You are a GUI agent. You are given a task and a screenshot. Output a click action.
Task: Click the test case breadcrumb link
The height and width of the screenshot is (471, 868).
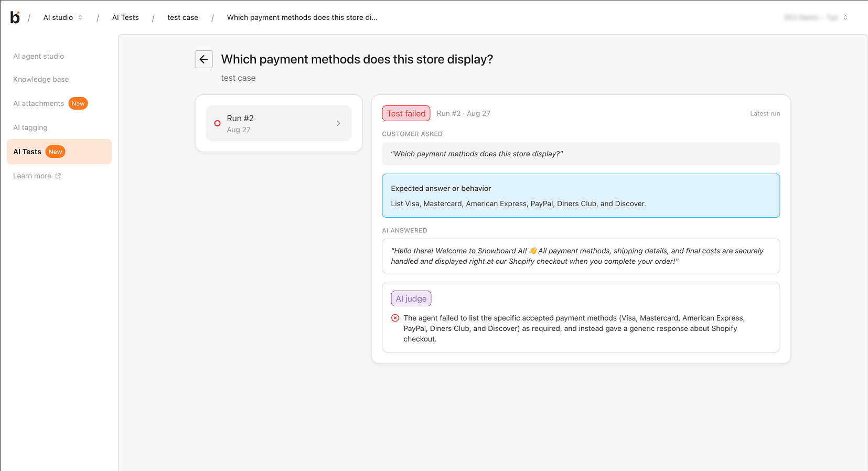click(183, 17)
